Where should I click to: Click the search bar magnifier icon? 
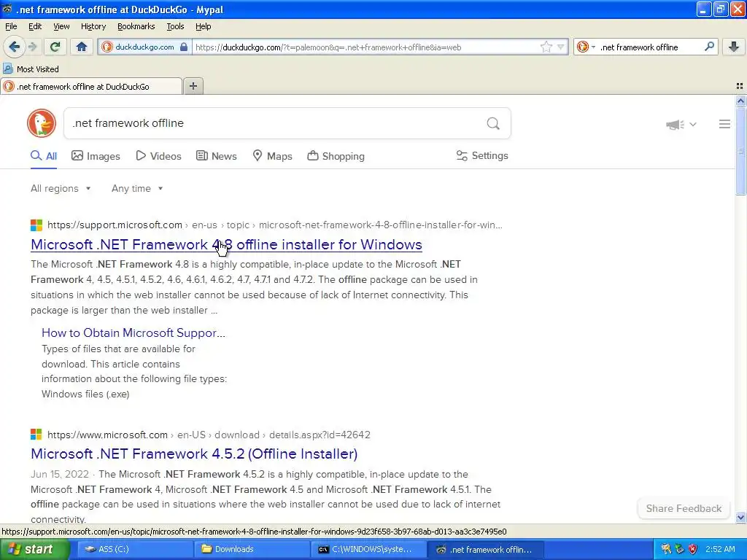[709, 47]
